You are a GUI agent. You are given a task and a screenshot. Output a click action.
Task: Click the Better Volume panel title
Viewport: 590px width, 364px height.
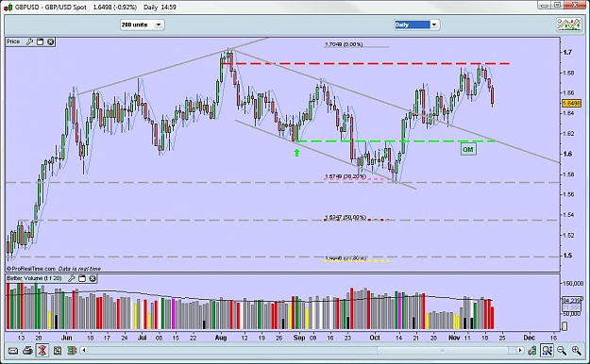click(34, 278)
